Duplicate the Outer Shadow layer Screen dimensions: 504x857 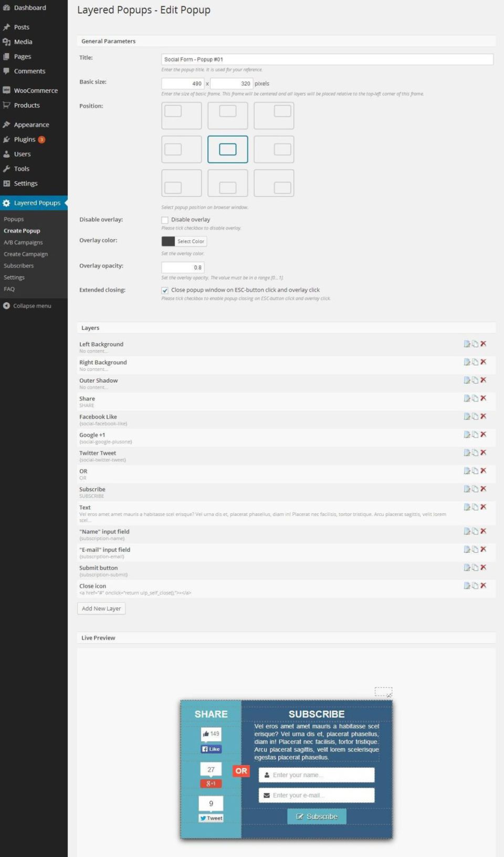(475, 380)
